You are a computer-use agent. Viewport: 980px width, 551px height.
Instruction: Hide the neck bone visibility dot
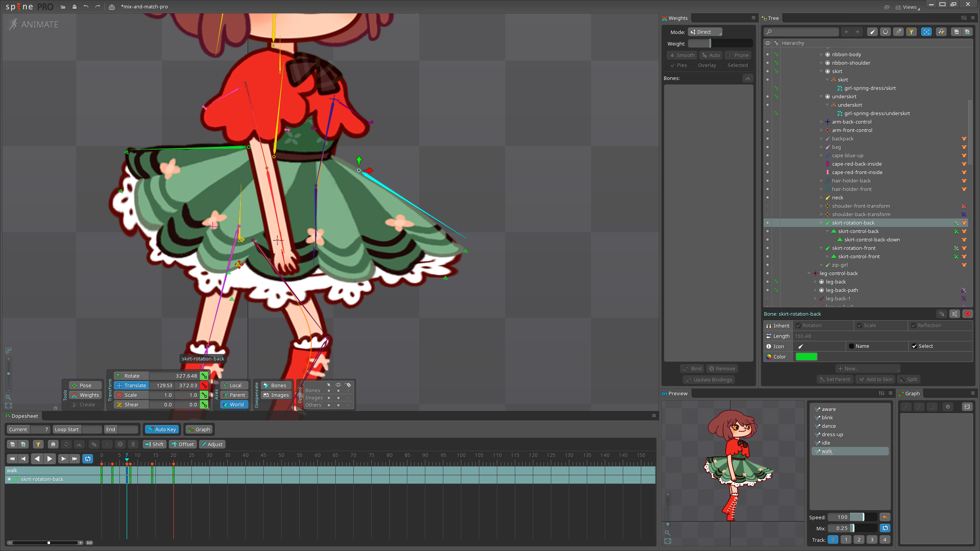coord(768,197)
